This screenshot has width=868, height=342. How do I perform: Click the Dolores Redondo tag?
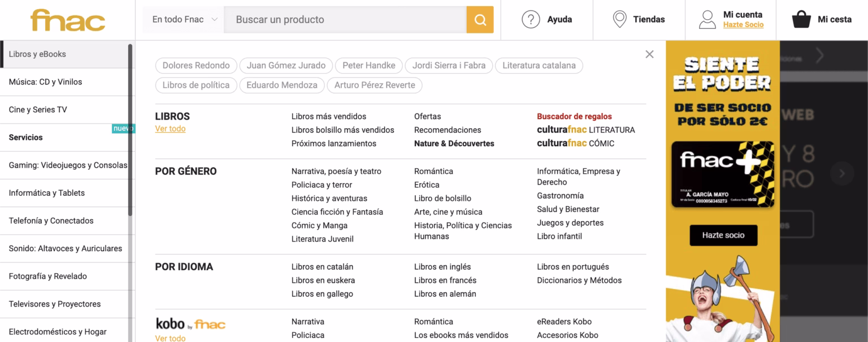click(x=196, y=65)
